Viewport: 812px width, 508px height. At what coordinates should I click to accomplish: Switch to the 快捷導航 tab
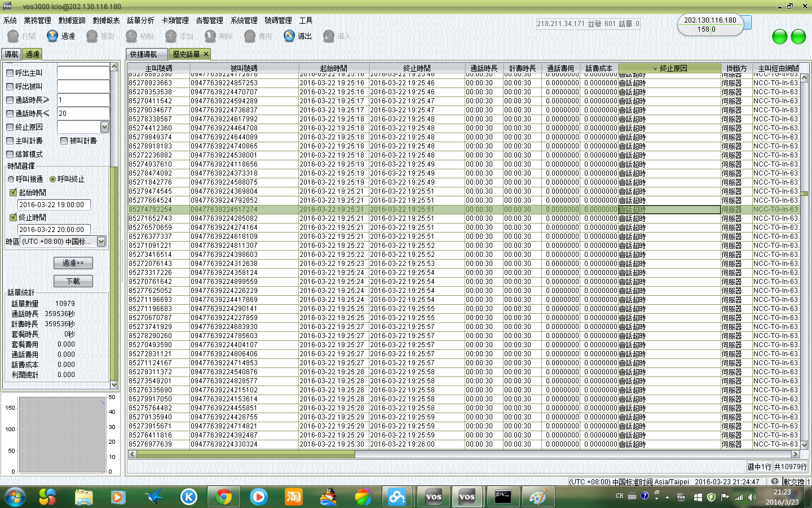[144, 54]
